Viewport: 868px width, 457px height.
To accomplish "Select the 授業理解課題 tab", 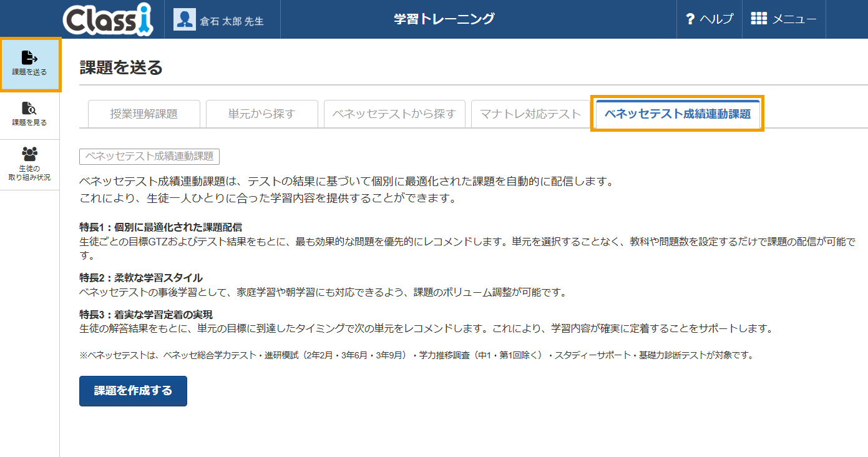I will [x=144, y=114].
